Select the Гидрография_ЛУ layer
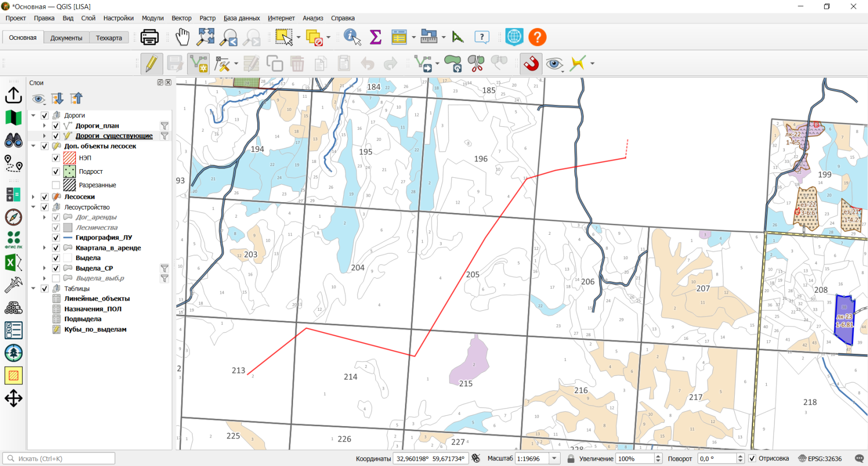The image size is (868, 466). pos(104,237)
